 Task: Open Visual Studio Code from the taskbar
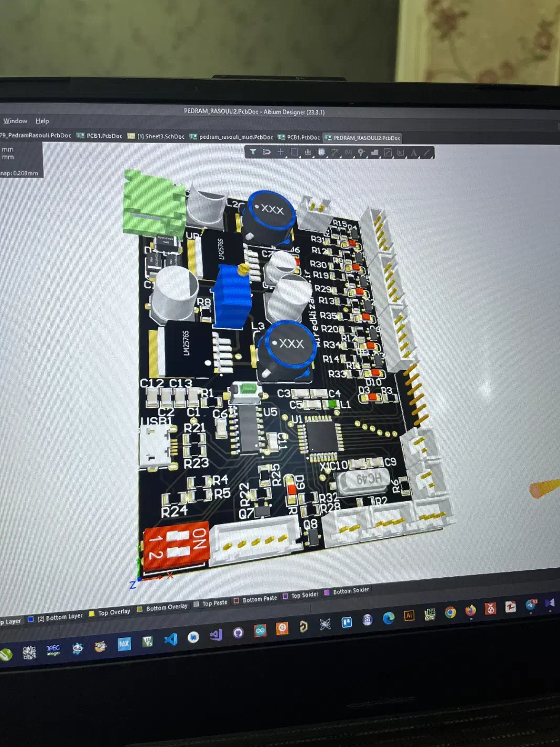pyautogui.click(x=170, y=640)
